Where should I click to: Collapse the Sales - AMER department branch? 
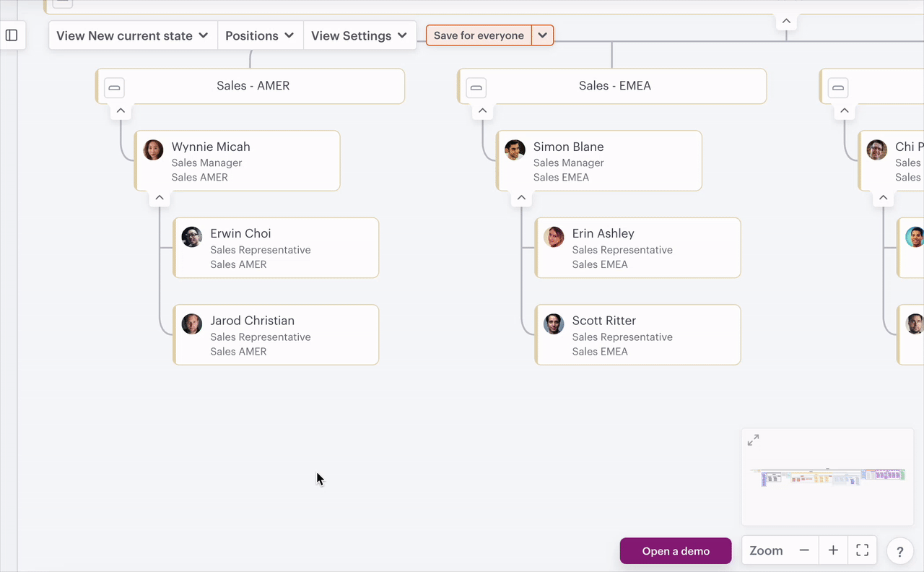click(121, 110)
